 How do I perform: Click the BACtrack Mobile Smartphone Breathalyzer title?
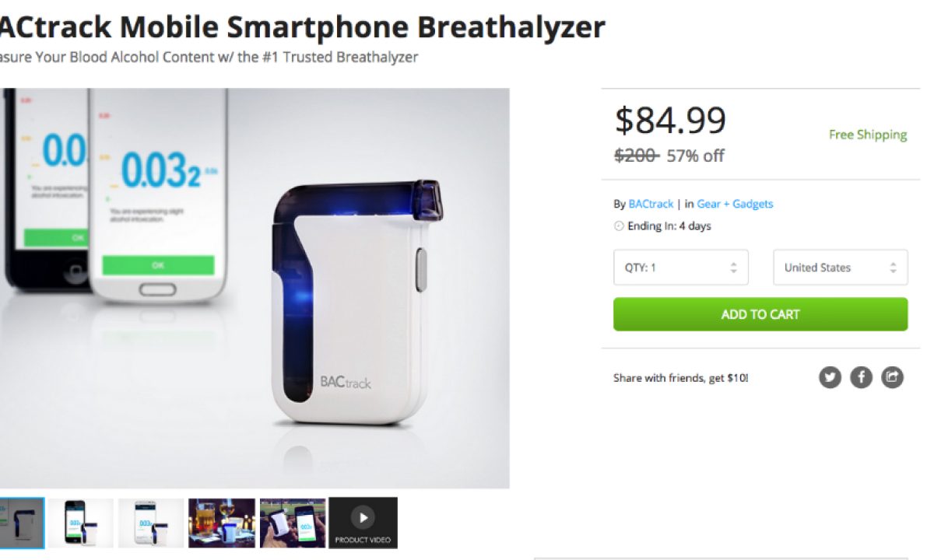click(302, 27)
